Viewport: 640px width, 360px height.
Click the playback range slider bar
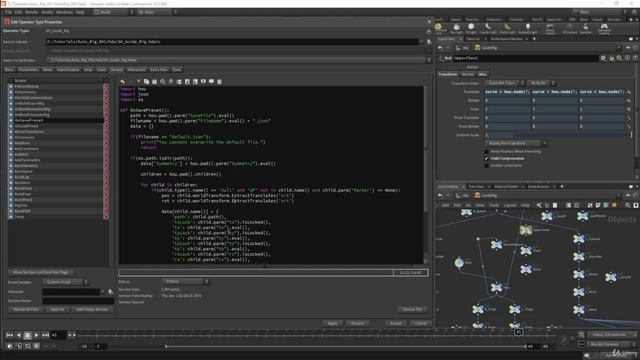point(346,346)
